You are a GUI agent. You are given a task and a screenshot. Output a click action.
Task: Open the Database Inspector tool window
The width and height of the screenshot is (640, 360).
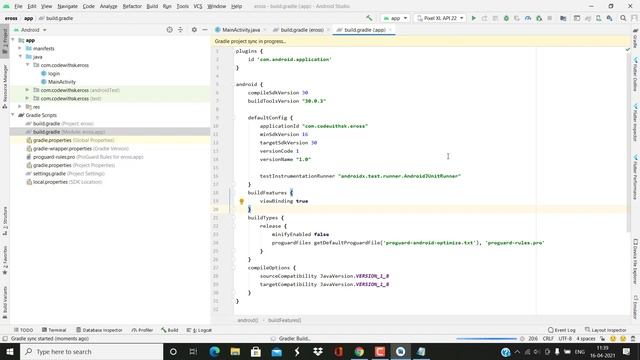coord(99,330)
